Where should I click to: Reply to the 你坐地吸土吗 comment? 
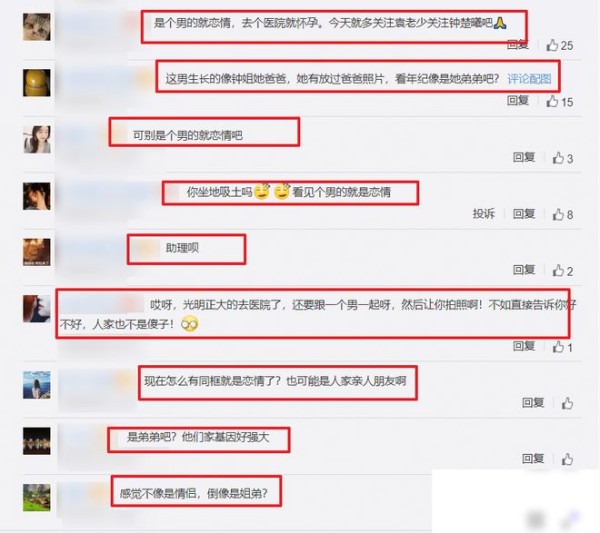click(x=524, y=214)
